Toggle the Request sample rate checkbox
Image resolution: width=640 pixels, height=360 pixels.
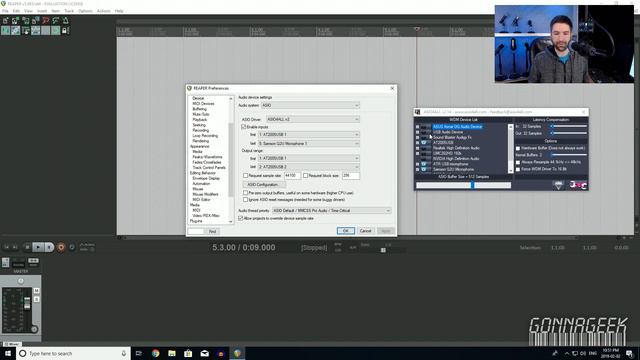(x=245, y=176)
